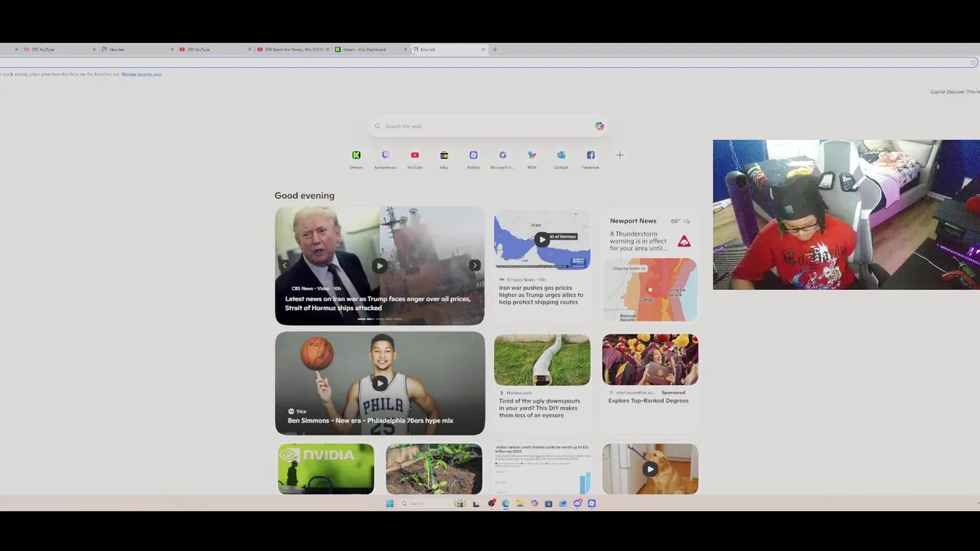This screenshot has width=980, height=551.
Task: Show the next news carousel slide
Action: pos(475,266)
